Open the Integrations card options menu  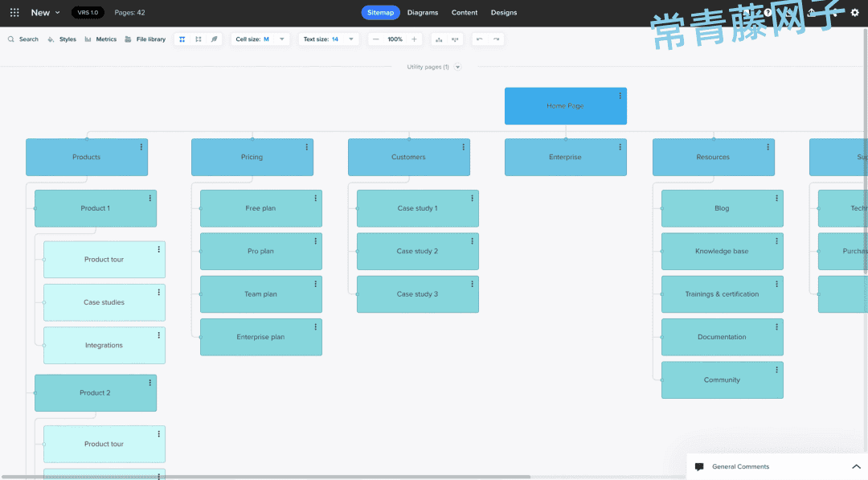[159, 335]
